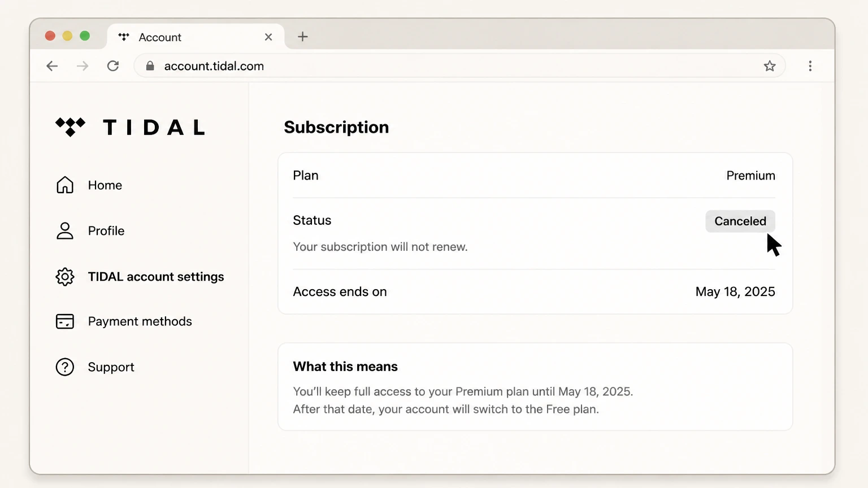Click the Profile person icon
Image resolution: width=868 pixels, height=488 pixels.
[65, 230]
